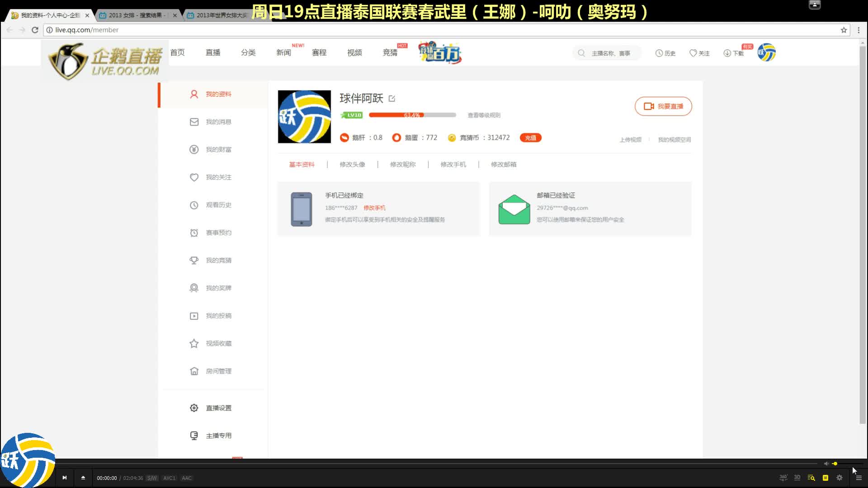Adjust the player volume slider

pos(835,464)
